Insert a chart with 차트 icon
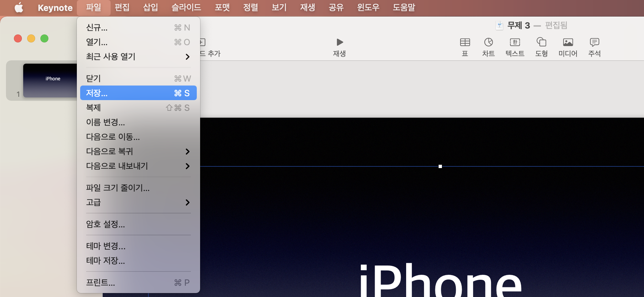644x297 pixels. pos(488,42)
